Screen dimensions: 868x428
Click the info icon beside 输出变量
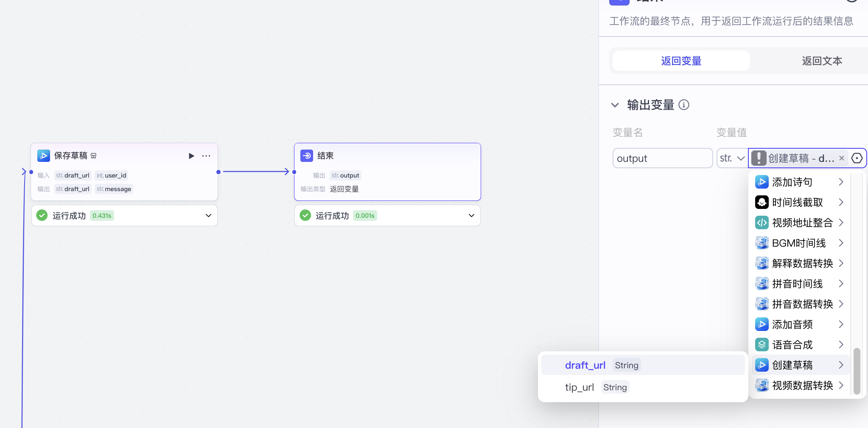[x=684, y=105]
